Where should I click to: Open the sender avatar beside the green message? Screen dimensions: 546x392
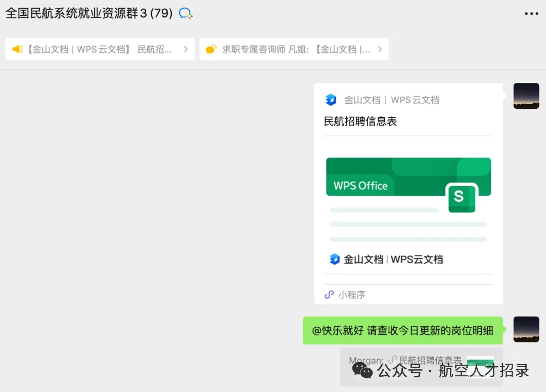[x=526, y=329]
